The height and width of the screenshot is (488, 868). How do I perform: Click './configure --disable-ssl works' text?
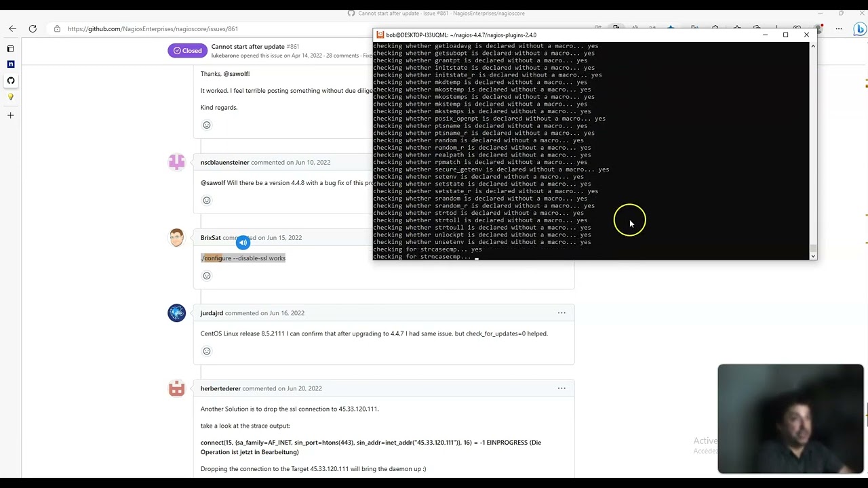243,258
